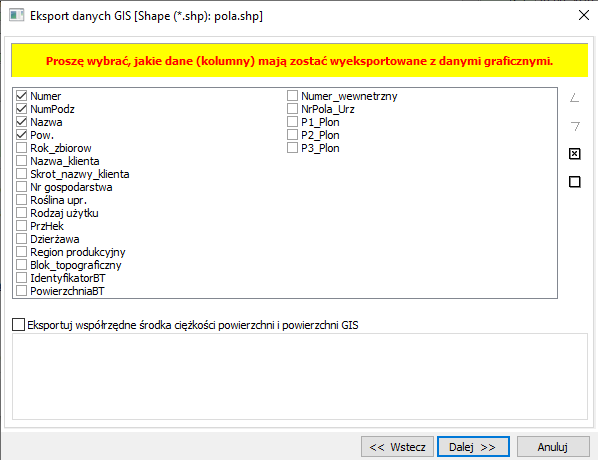Click the move-down arrow icon beside the list

pos(574,126)
